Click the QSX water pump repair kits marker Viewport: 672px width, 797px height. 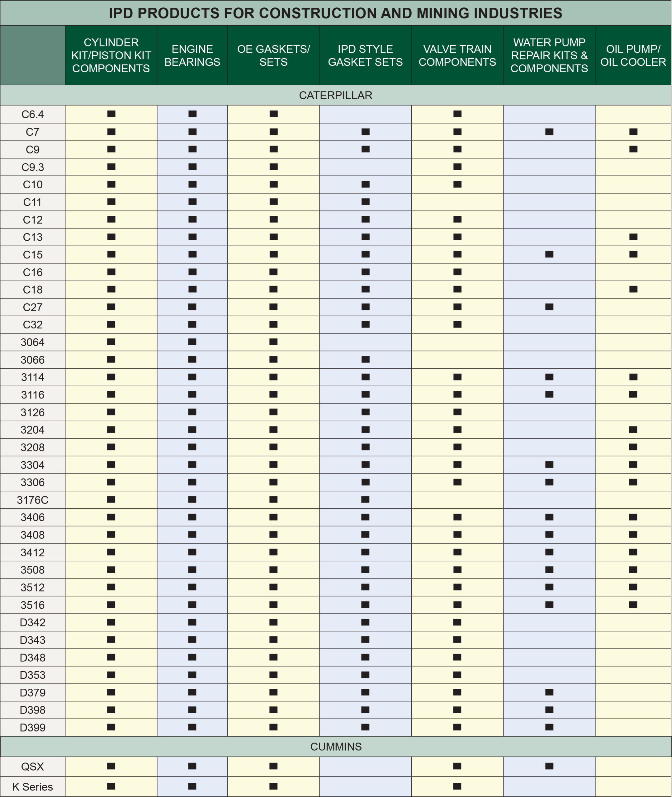click(549, 766)
